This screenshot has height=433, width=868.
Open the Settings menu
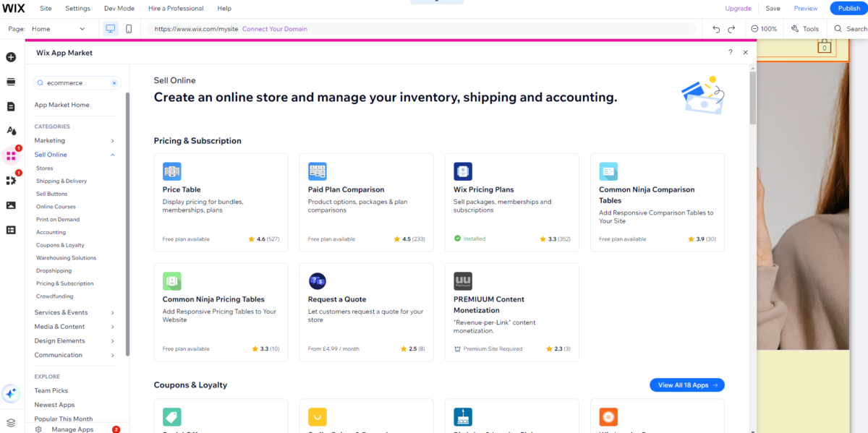(x=77, y=9)
